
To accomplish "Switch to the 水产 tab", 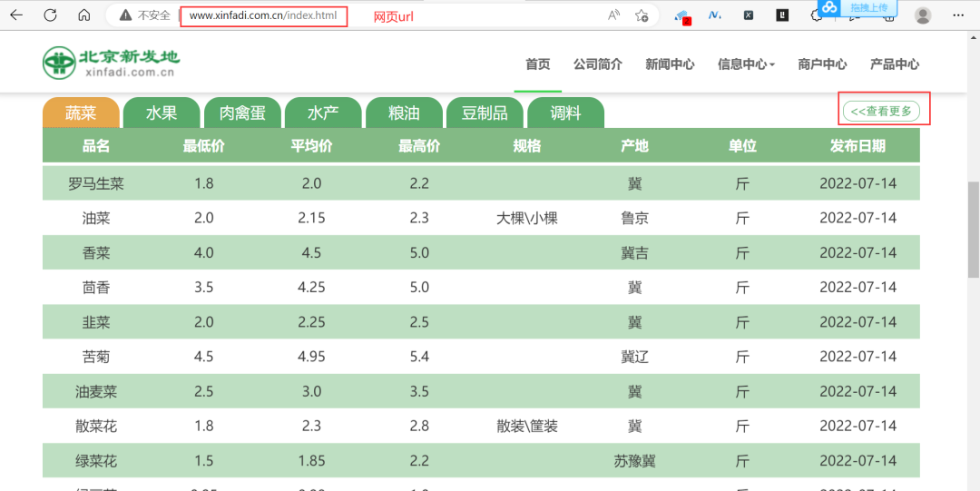I will click(x=323, y=113).
